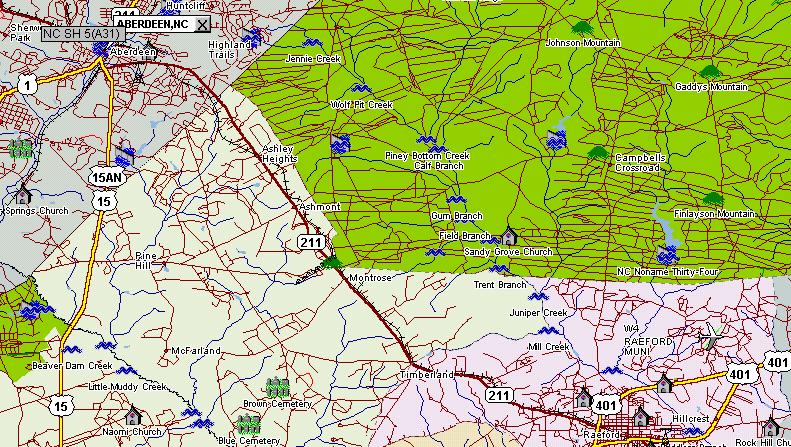
Task: Click the Finlayson Mountain summit icon
Action: pyautogui.click(x=712, y=199)
